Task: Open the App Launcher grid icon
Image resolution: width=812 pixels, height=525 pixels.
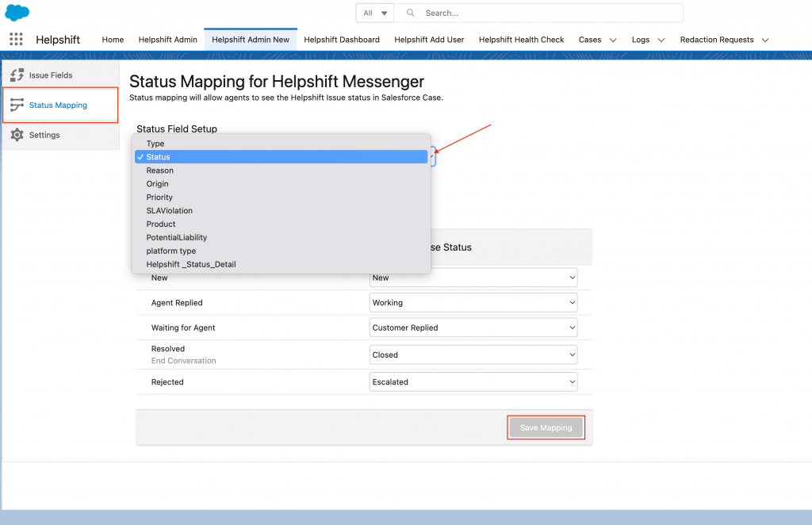Action: pos(16,40)
